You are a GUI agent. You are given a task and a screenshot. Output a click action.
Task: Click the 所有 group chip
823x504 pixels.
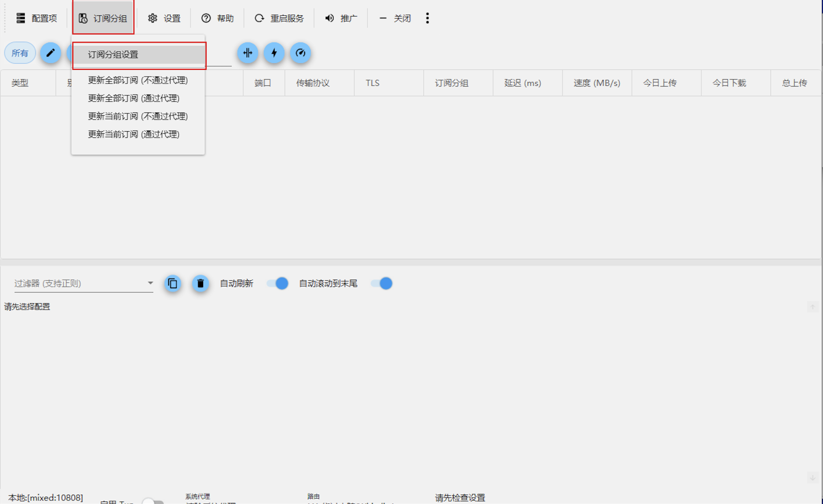(x=20, y=53)
